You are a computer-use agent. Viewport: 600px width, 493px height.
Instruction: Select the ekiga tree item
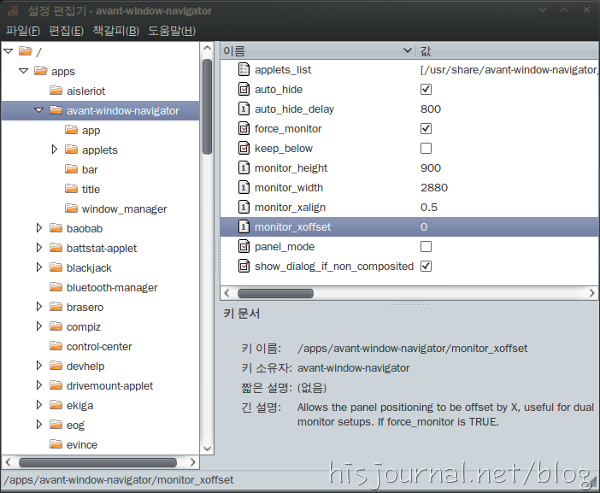[x=80, y=405]
